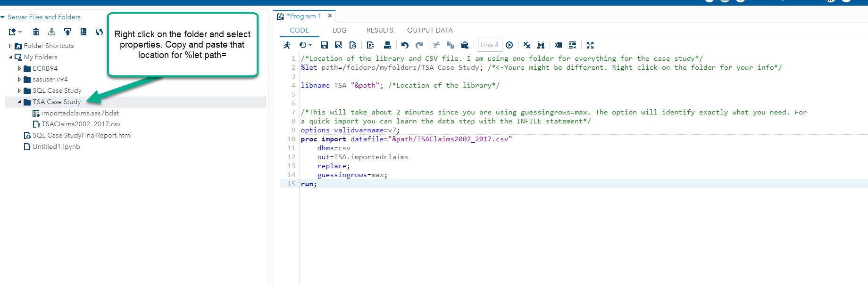Expand the SQL Case Study folder arrow
This screenshot has height=285, width=868.
click(x=19, y=91)
